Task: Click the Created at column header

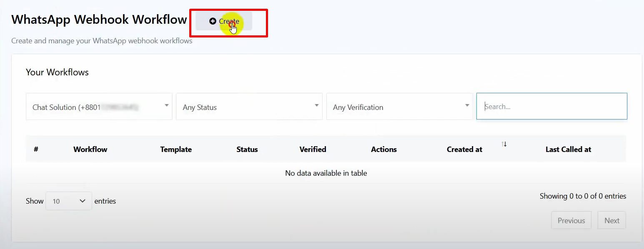Action: (464, 149)
